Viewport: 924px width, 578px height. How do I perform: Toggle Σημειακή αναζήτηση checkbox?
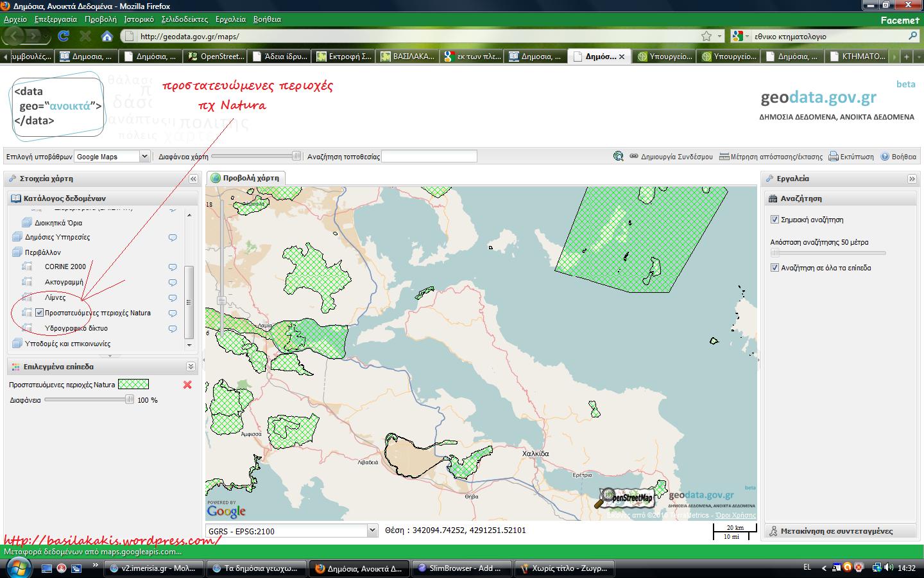pyautogui.click(x=774, y=220)
